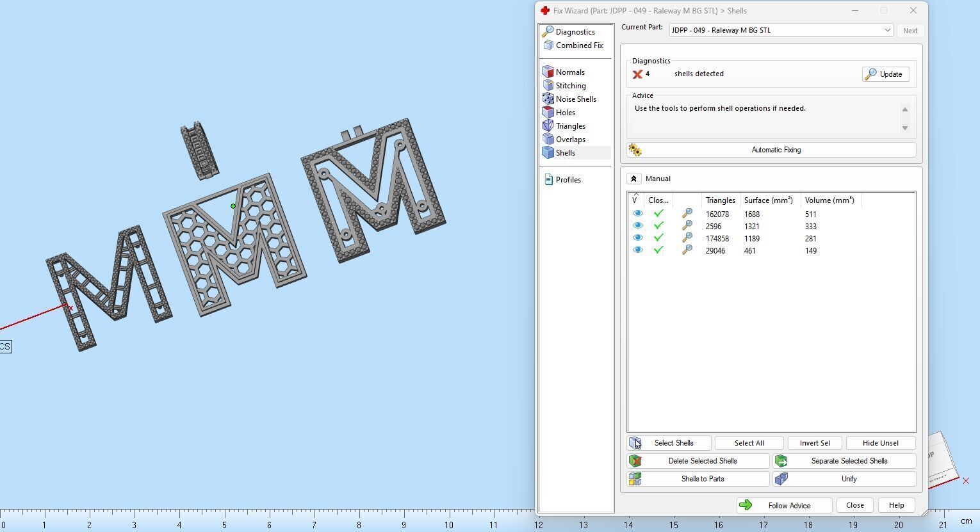Select the Shells step in sidebar
The width and height of the screenshot is (980, 532).
tap(576, 153)
